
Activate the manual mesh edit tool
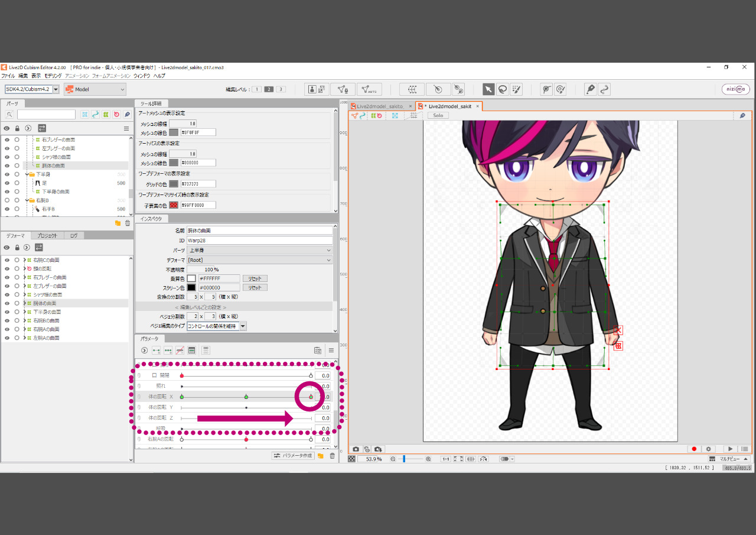click(x=343, y=89)
